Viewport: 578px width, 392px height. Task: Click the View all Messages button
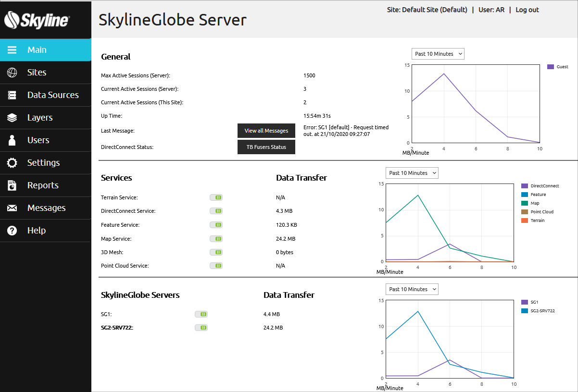266,131
